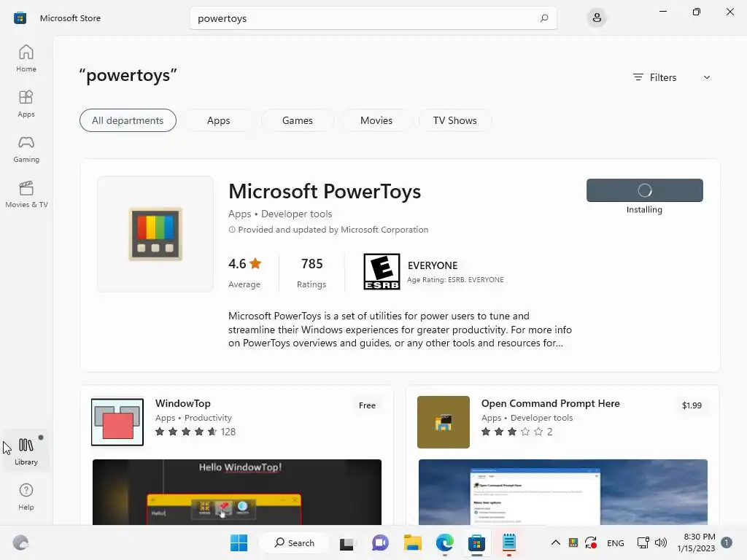Click the network tray icon
The height and width of the screenshot is (560, 747).
pyautogui.click(x=643, y=542)
